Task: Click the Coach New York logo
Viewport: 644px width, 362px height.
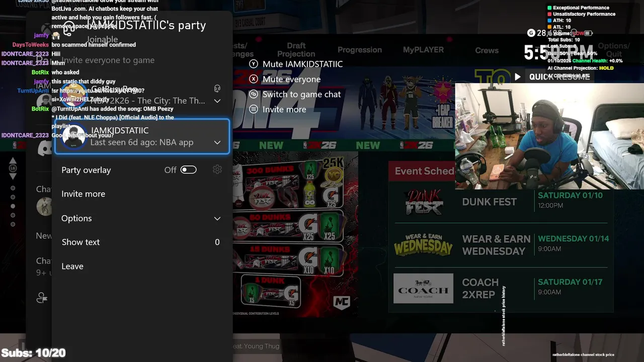Action: pos(423,288)
